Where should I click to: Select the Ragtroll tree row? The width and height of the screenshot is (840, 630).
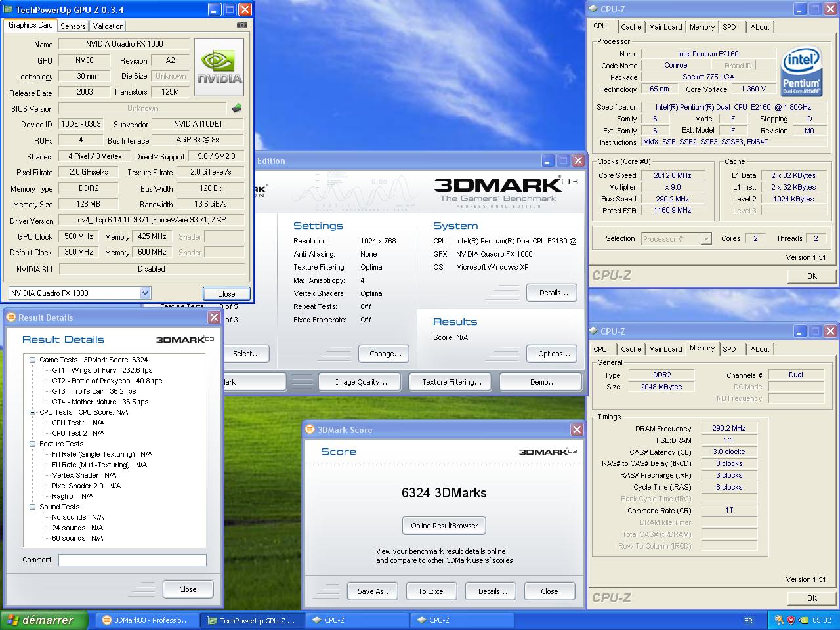[73, 496]
